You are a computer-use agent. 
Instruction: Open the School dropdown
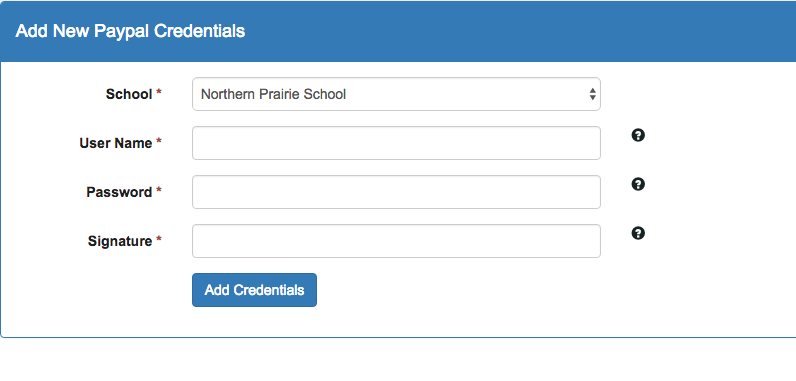tap(396, 94)
